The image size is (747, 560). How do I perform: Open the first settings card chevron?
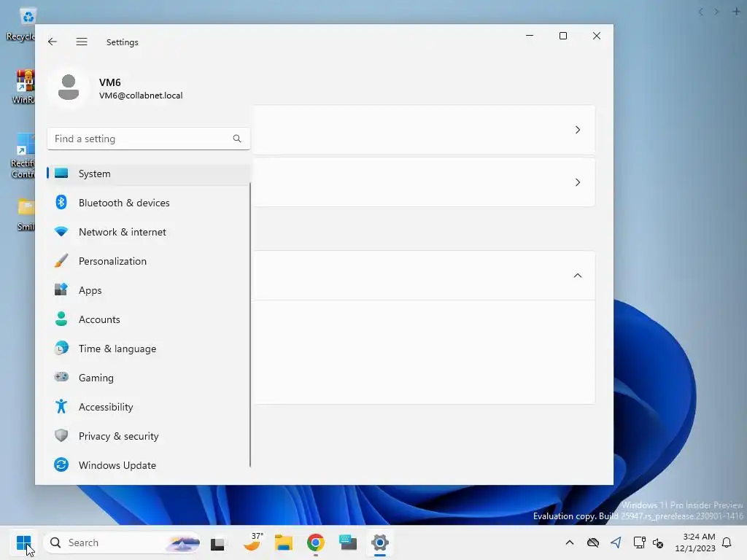(578, 130)
